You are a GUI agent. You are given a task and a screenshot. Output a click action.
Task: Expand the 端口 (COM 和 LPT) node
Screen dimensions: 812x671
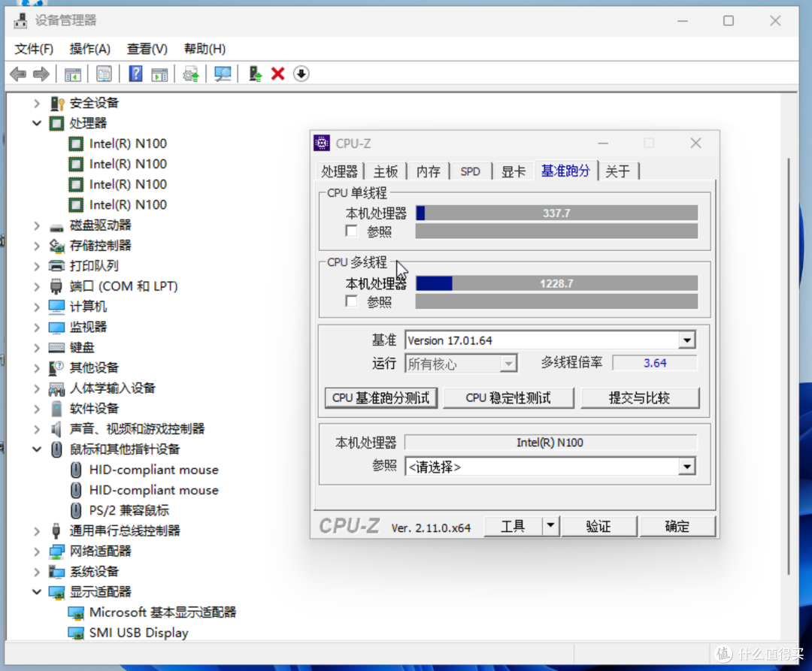[37, 286]
